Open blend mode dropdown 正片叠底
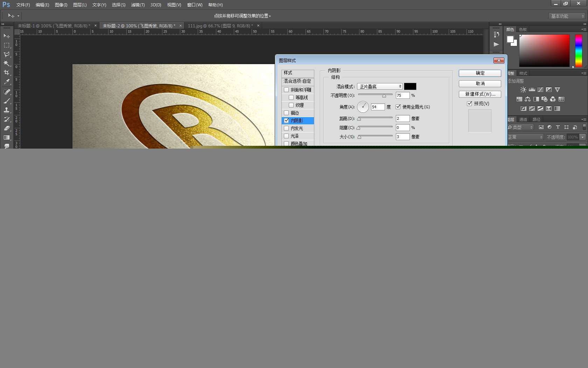This screenshot has height=368, width=588. pyautogui.click(x=380, y=87)
